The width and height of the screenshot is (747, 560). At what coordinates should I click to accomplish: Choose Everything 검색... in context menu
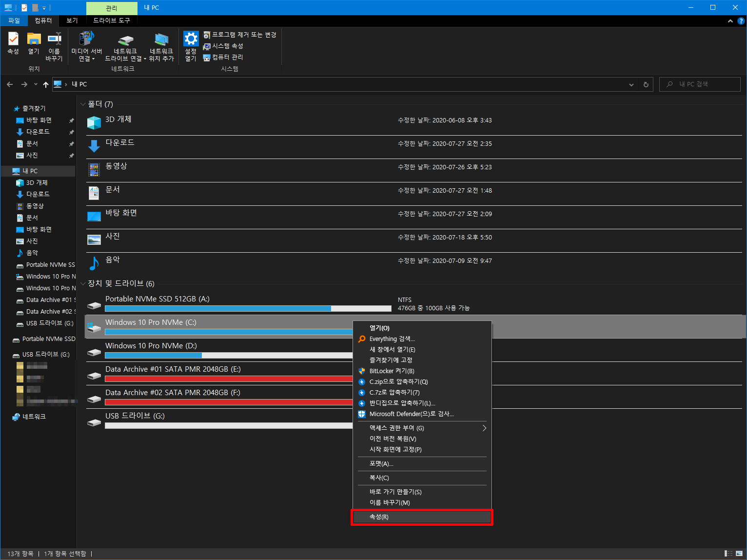point(422,339)
